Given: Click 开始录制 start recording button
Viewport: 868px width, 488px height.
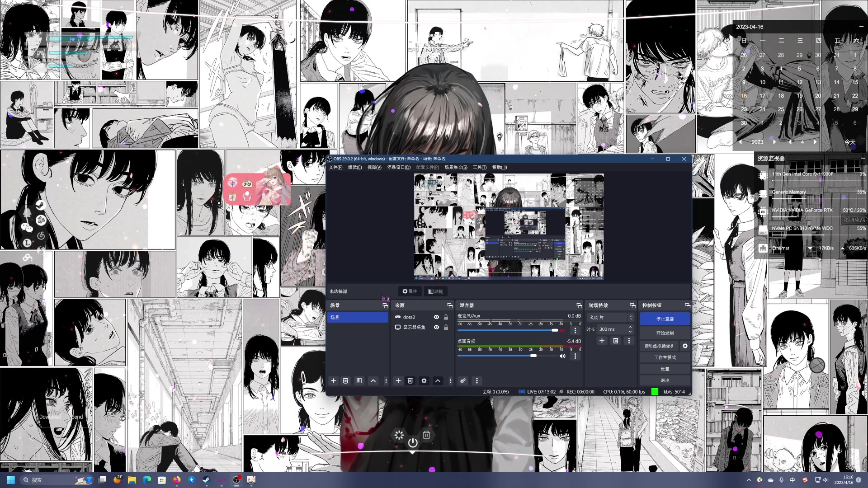Looking at the screenshot, I should coord(665,333).
